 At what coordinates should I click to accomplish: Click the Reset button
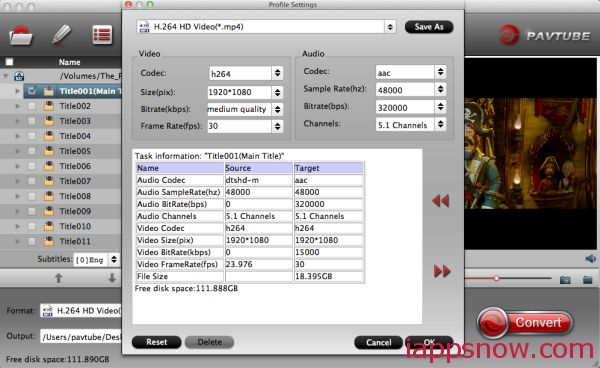coord(157,342)
